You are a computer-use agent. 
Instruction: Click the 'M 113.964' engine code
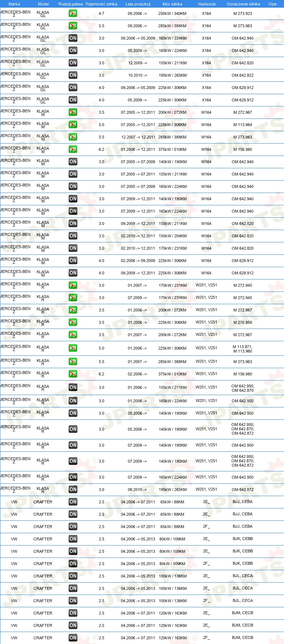click(x=243, y=125)
